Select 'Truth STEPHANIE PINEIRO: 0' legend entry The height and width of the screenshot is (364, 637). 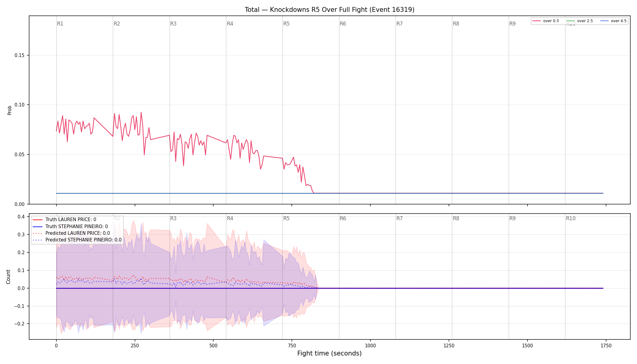[x=70, y=226]
